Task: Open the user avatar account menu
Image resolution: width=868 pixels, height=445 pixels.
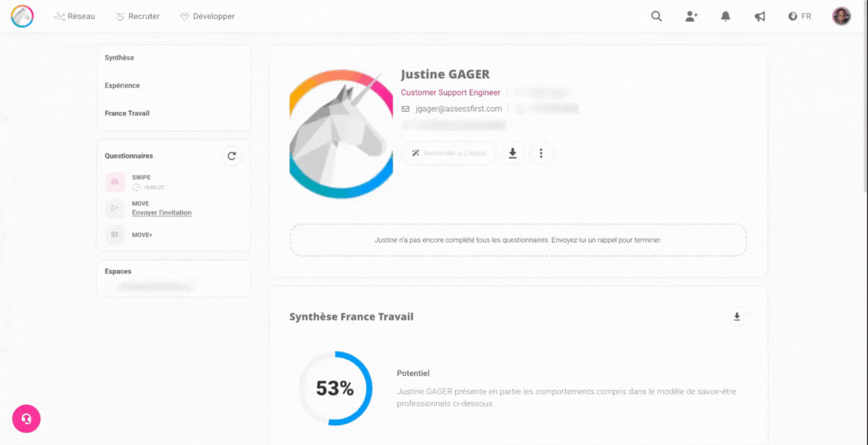Action: click(x=841, y=16)
